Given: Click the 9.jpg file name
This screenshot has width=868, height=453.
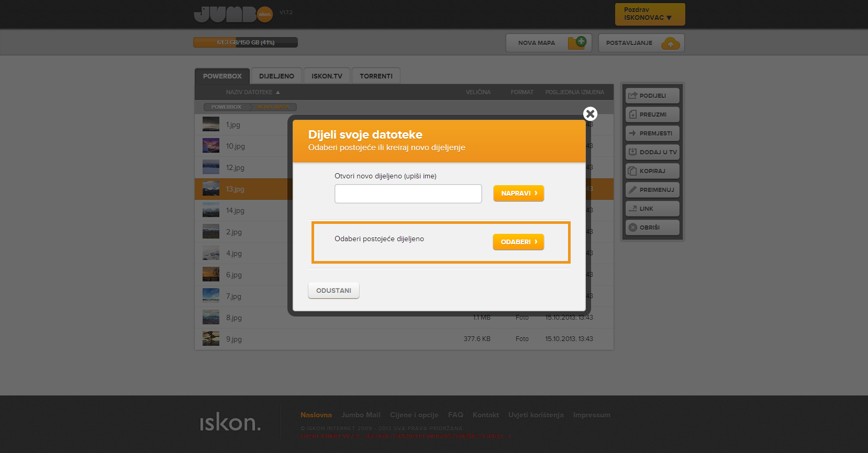Looking at the screenshot, I should click(234, 339).
